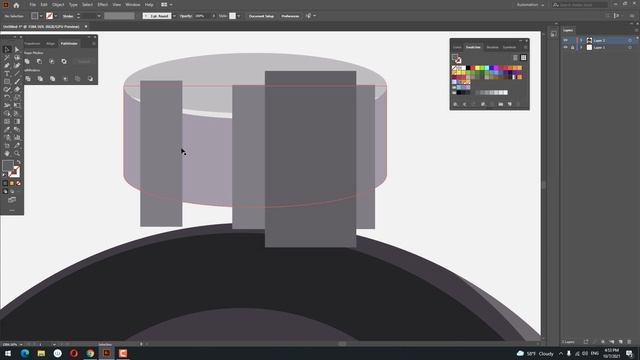Open the Effect menu

point(102,5)
